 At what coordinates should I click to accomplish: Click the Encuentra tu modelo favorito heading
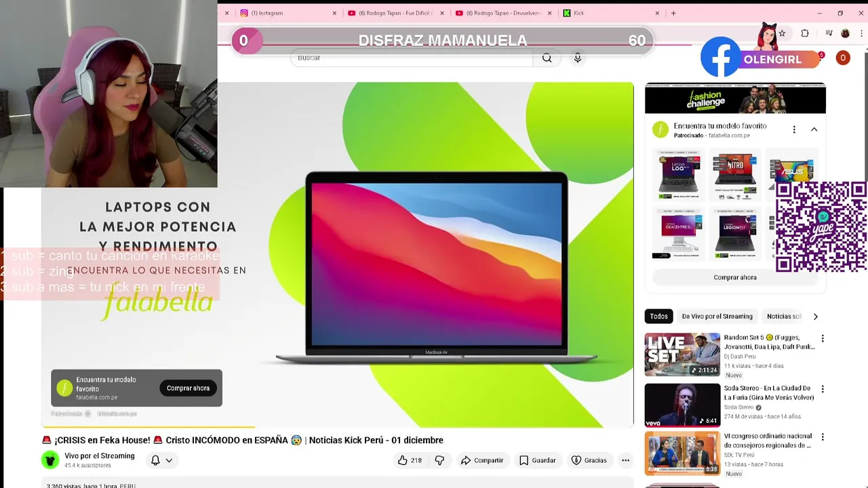(x=720, y=126)
